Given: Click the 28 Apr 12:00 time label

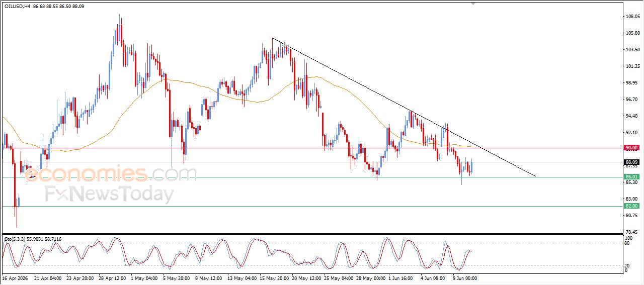Looking at the screenshot, I should click(112, 278).
